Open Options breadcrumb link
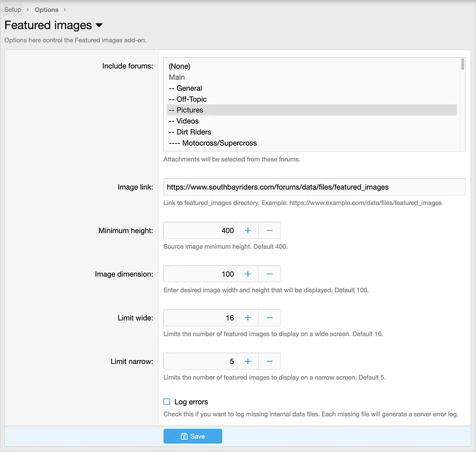The height and width of the screenshot is (452, 476). tap(46, 10)
